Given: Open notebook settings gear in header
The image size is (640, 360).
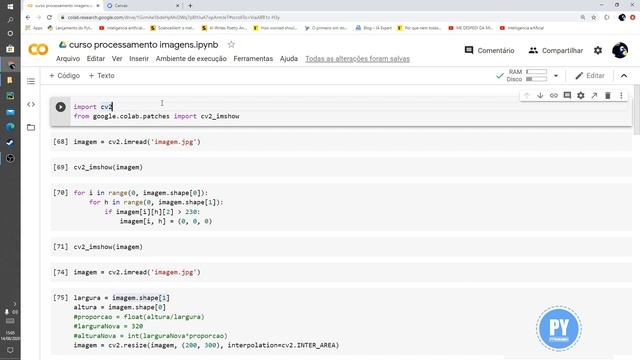Looking at the screenshot, I should click(598, 50).
